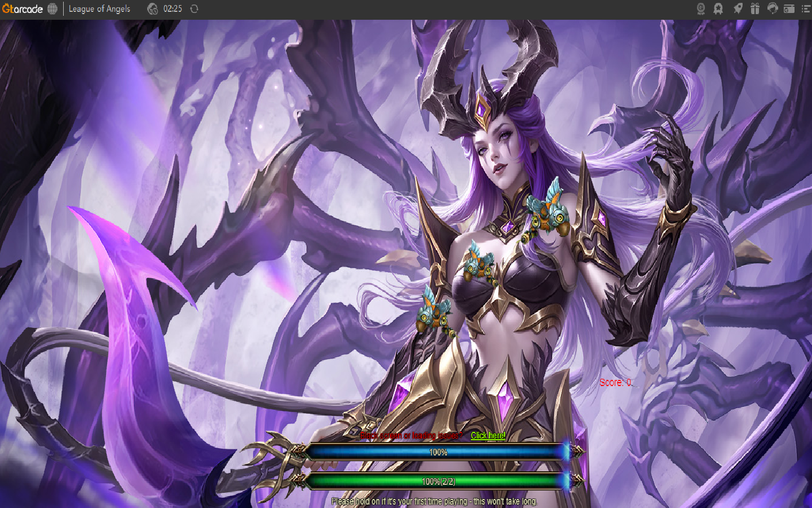Launch the rocket booster icon
The height and width of the screenshot is (508, 812).
(738, 9)
